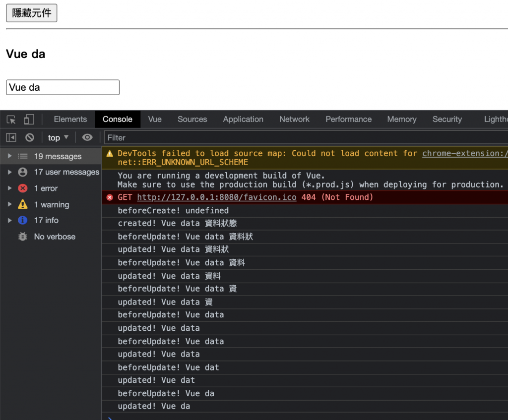Expand the '17 info' group
Viewport: 508px width, 420px height.
(10, 220)
